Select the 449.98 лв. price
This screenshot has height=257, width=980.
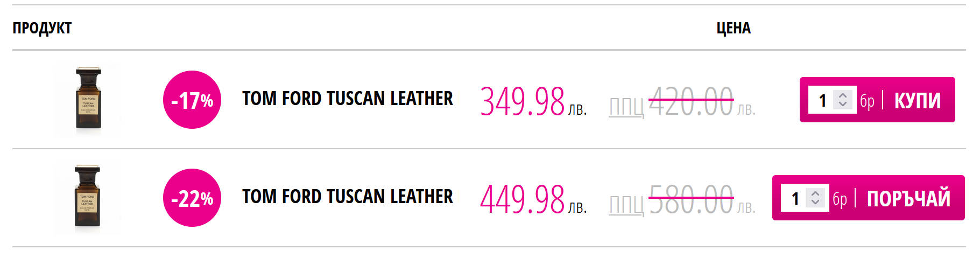click(532, 199)
